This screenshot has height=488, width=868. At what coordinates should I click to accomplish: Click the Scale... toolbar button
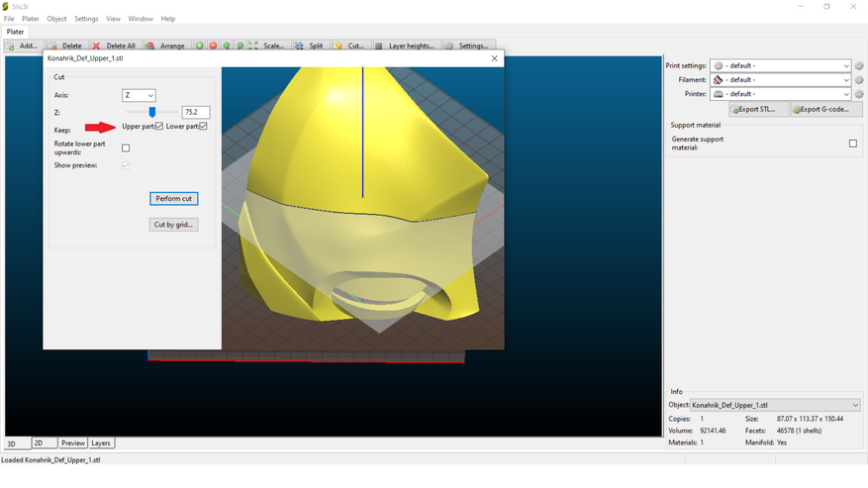pos(268,46)
